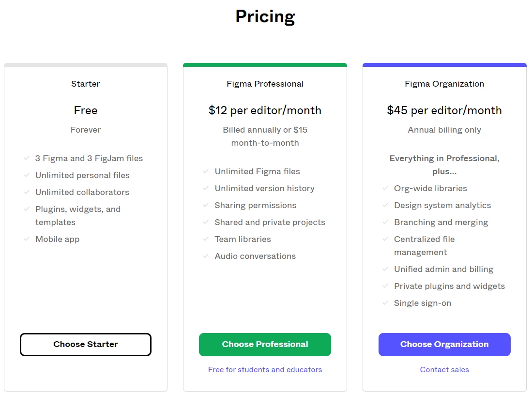Click checkmark next to Team libraries
Screen dimensions: 532x408
pos(206,239)
